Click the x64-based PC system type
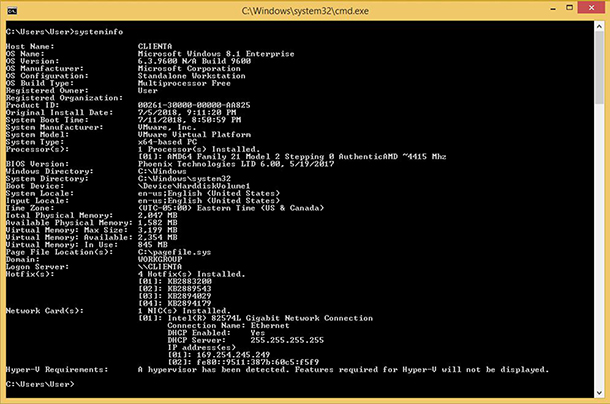 (167, 142)
